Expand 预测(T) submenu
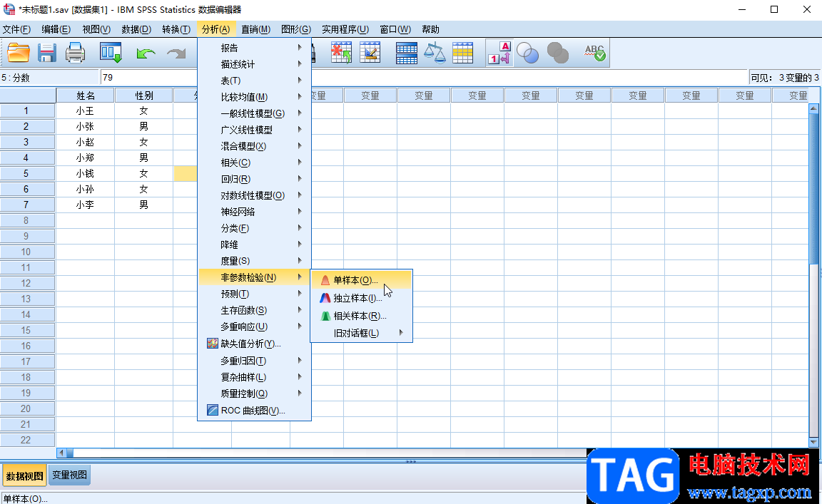Image resolution: width=822 pixels, height=504 pixels. (254, 294)
